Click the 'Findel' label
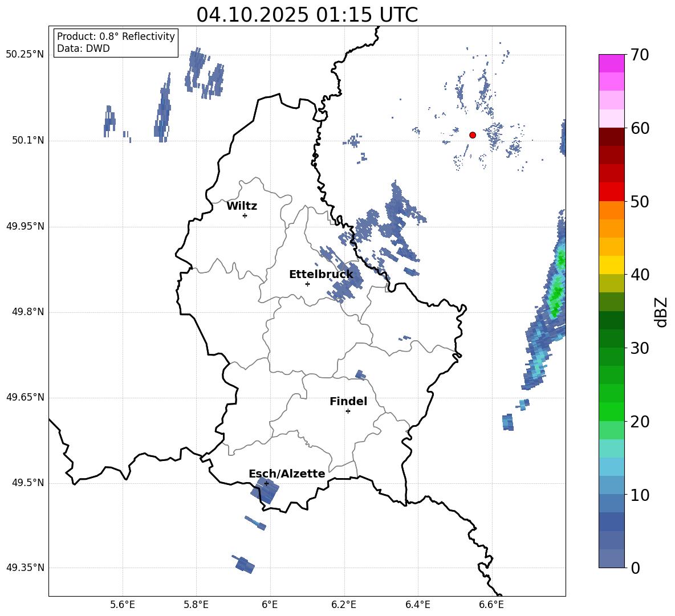The height and width of the screenshot is (616, 675). point(348,401)
